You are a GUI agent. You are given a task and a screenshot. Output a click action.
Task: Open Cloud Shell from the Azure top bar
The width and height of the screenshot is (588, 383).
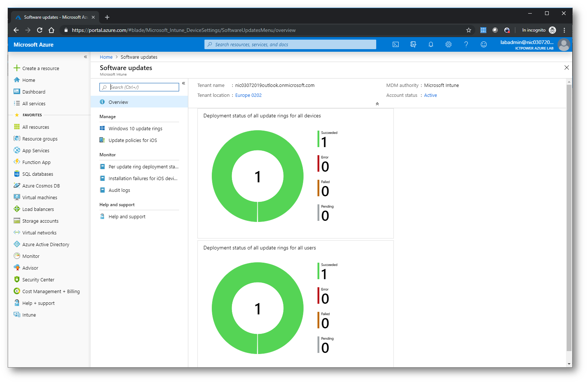[x=396, y=44]
